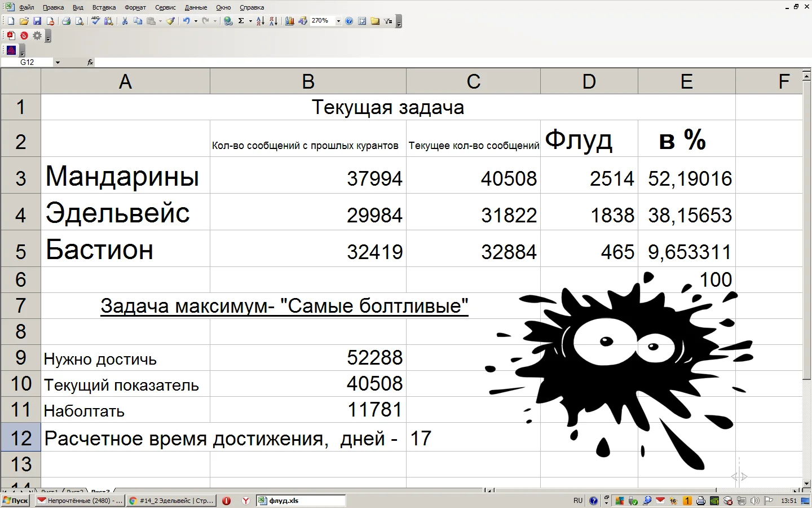812x508 pixels.
Task: Open the Name Box dropdown next to G12
Action: click(58, 62)
